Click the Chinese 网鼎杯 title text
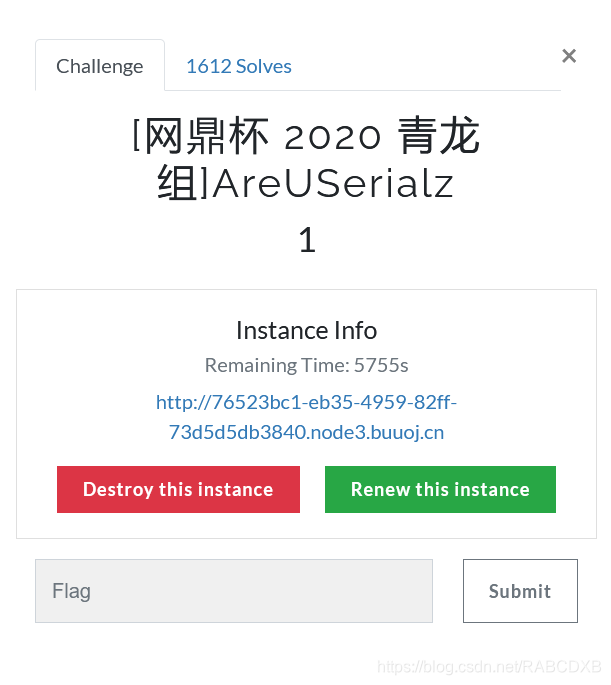 coord(205,136)
